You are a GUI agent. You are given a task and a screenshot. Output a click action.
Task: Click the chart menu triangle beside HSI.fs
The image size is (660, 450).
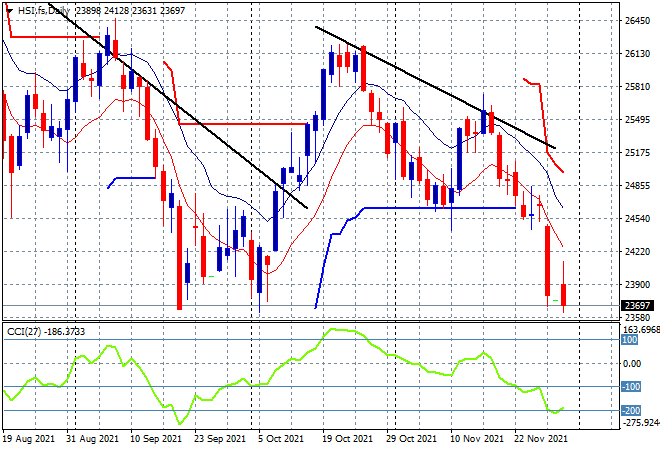(9, 11)
